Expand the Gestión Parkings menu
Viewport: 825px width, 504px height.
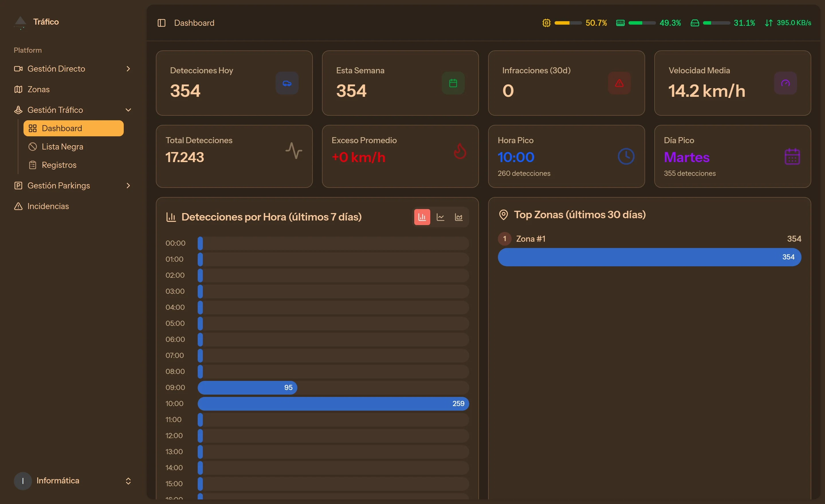coord(73,185)
